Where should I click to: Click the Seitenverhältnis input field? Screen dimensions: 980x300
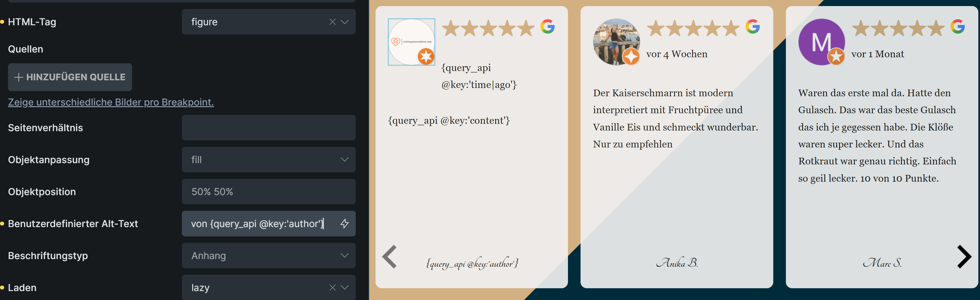point(268,128)
